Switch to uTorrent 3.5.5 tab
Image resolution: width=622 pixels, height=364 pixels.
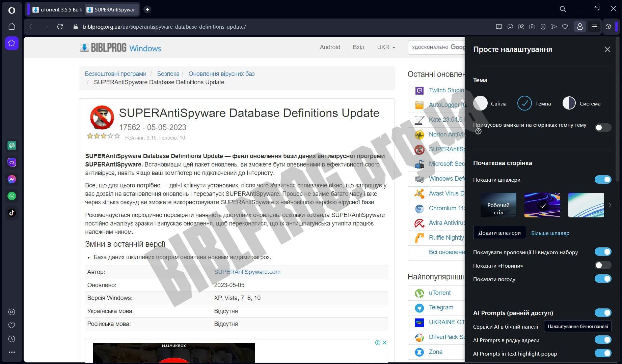(57, 9)
